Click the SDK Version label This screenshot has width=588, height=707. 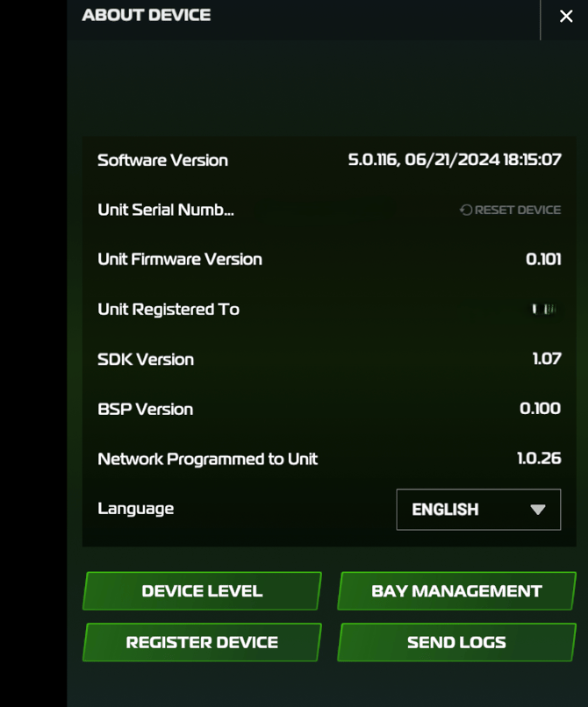tap(146, 360)
